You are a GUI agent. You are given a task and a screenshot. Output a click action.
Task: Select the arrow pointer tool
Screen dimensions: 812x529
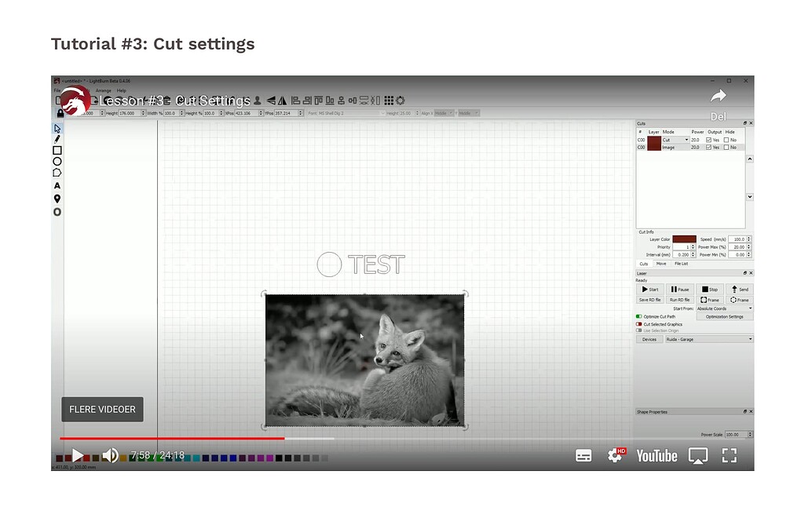pyautogui.click(x=57, y=128)
